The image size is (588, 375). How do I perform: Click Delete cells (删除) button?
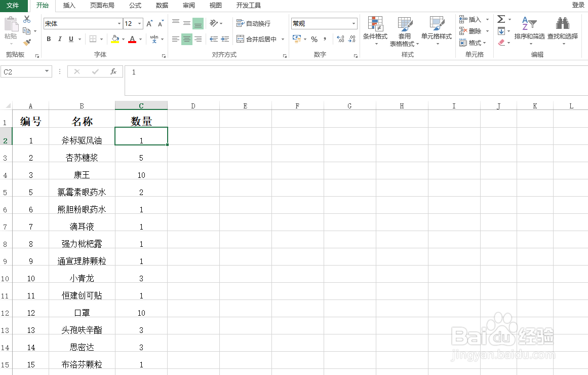tap(471, 31)
